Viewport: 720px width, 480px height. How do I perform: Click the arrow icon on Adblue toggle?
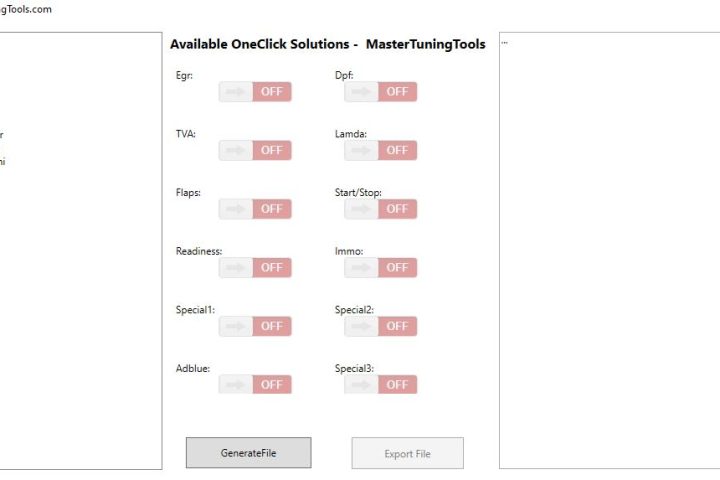click(236, 384)
